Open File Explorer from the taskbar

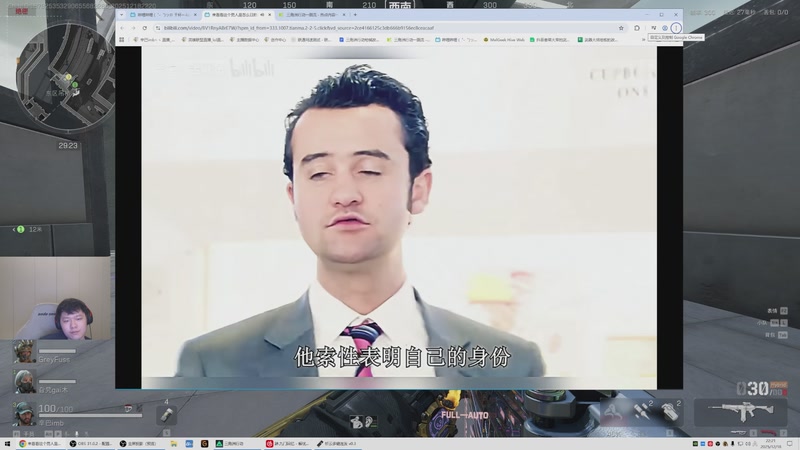click(x=173, y=444)
